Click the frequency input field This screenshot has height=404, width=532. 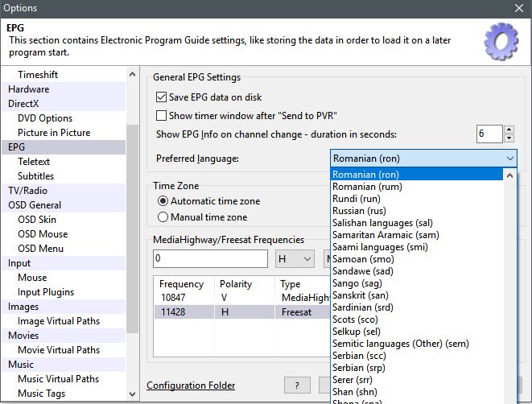210,259
